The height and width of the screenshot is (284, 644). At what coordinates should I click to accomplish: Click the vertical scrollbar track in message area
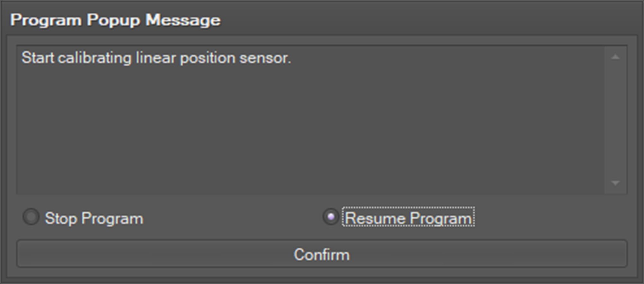click(x=615, y=120)
